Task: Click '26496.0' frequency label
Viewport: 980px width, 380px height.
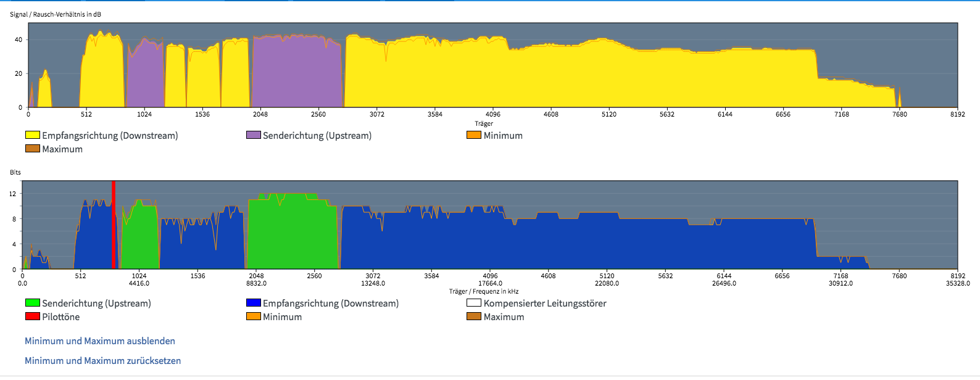Action: [x=724, y=284]
